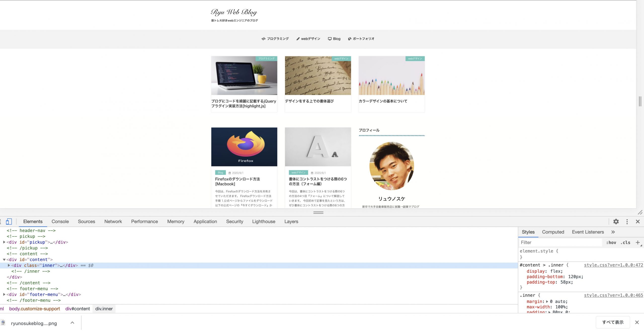Click the new style rule plus icon
The image size is (644, 332).
(638, 242)
